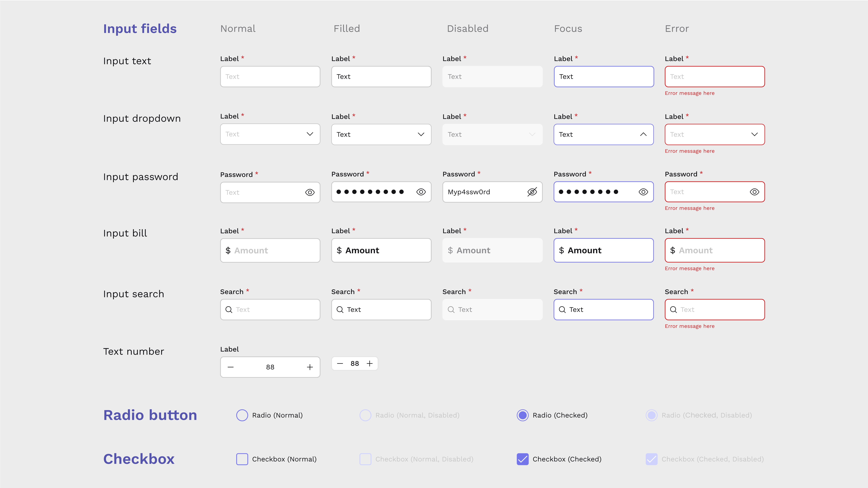Click the 88 value in labeled number field

pyautogui.click(x=270, y=367)
